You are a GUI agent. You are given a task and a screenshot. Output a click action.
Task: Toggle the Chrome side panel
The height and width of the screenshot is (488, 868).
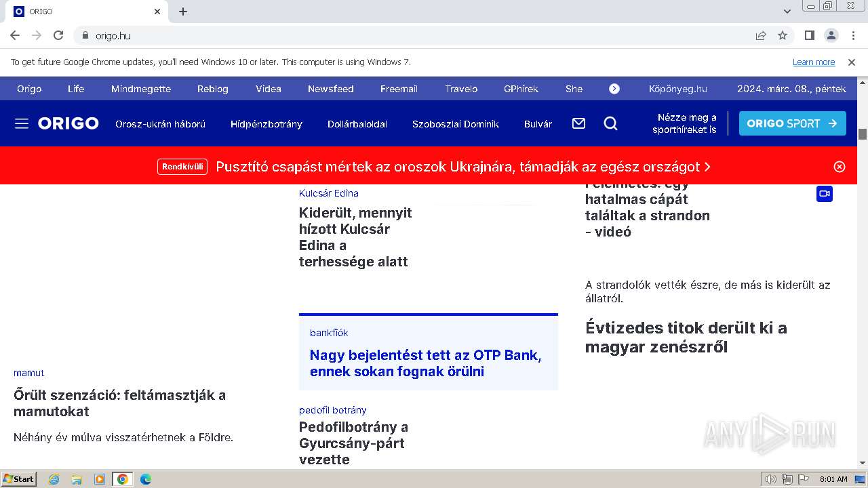(810, 35)
